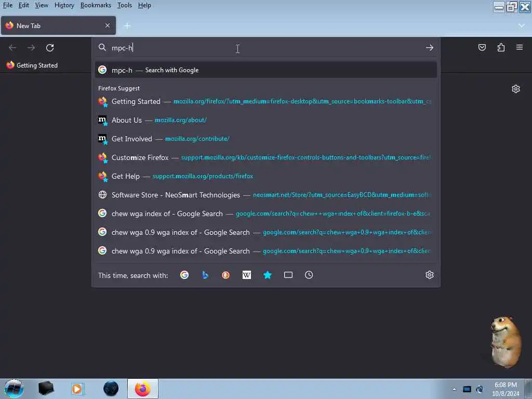Open the media player taskbar icon
Image resolution: width=532 pixels, height=399 pixels.
(77, 389)
